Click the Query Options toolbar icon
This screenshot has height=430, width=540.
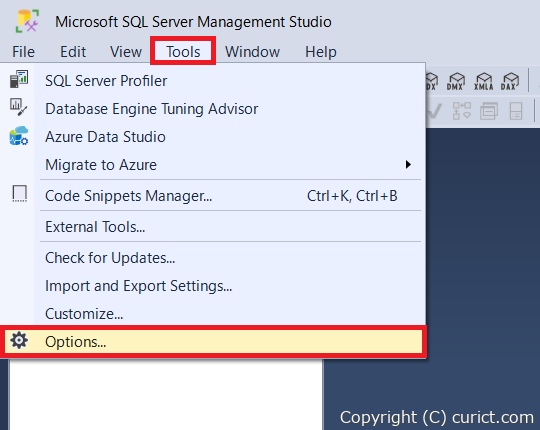[x=489, y=111]
